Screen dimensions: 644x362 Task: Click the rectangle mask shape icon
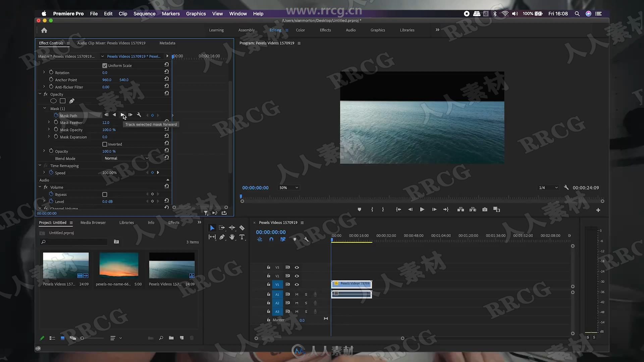[62, 101]
